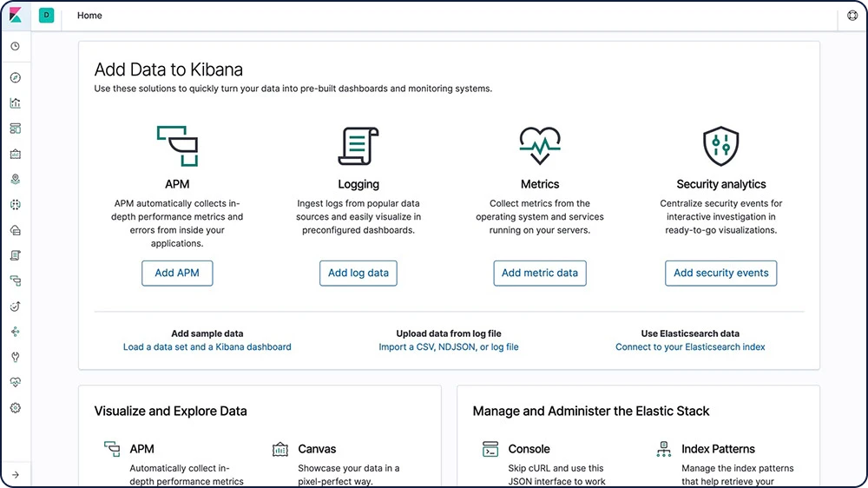Open Stack Monitoring heartbeat sidebar icon
This screenshot has width=868, height=488.
coord(16,382)
